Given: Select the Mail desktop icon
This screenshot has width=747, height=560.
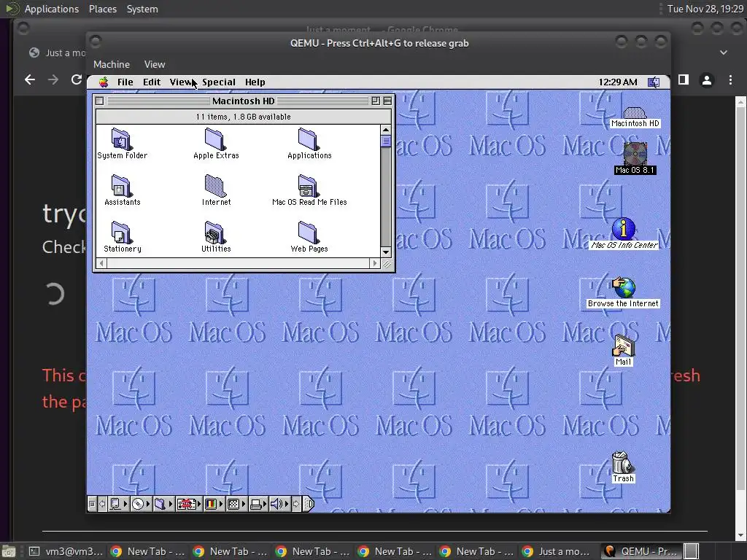Looking at the screenshot, I should pyautogui.click(x=623, y=351).
